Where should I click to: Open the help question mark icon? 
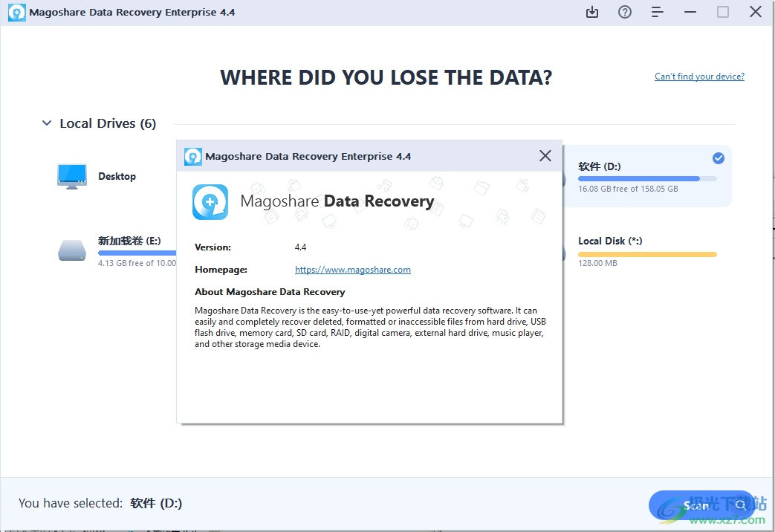(625, 12)
